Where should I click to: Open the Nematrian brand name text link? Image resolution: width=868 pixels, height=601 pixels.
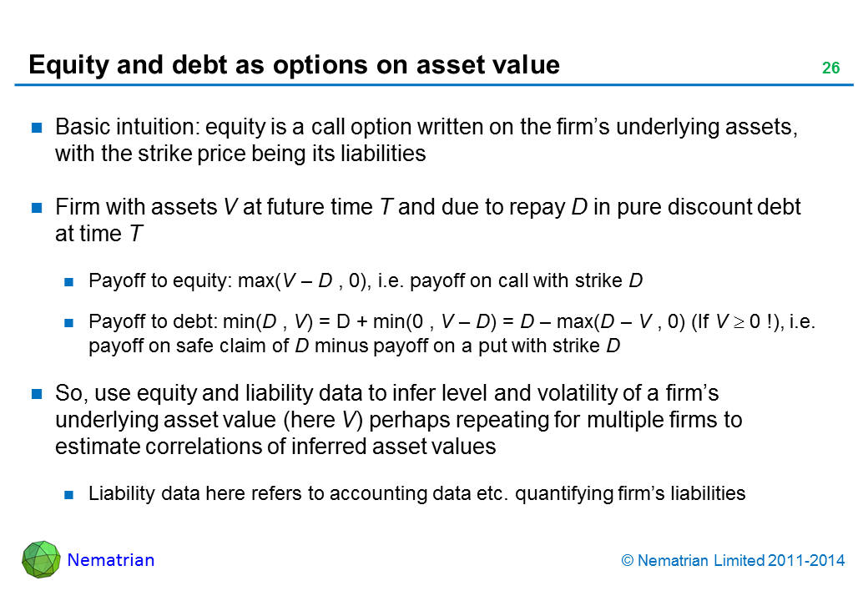[x=110, y=560]
